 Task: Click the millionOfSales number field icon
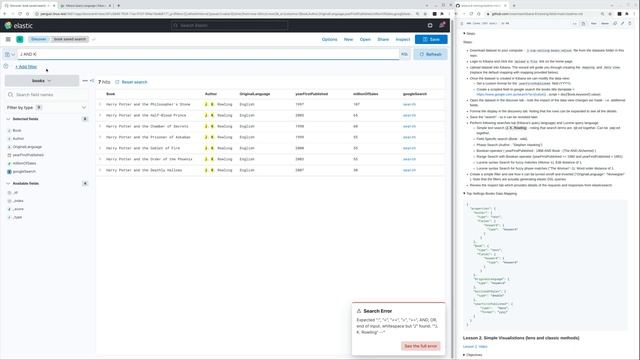pos(9,163)
